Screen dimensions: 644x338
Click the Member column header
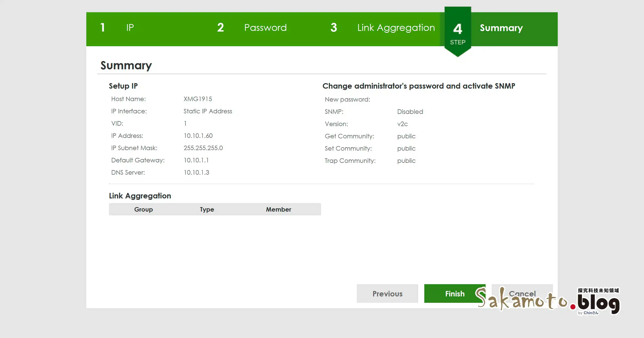(278, 209)
